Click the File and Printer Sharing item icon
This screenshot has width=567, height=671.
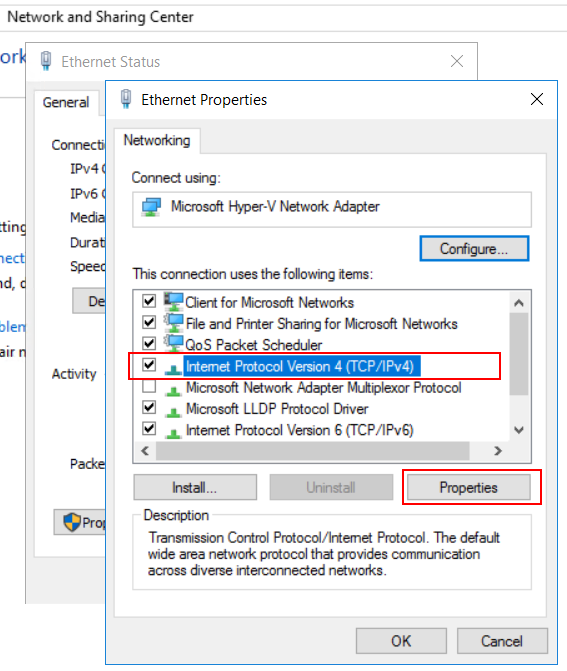click(173, 323)
